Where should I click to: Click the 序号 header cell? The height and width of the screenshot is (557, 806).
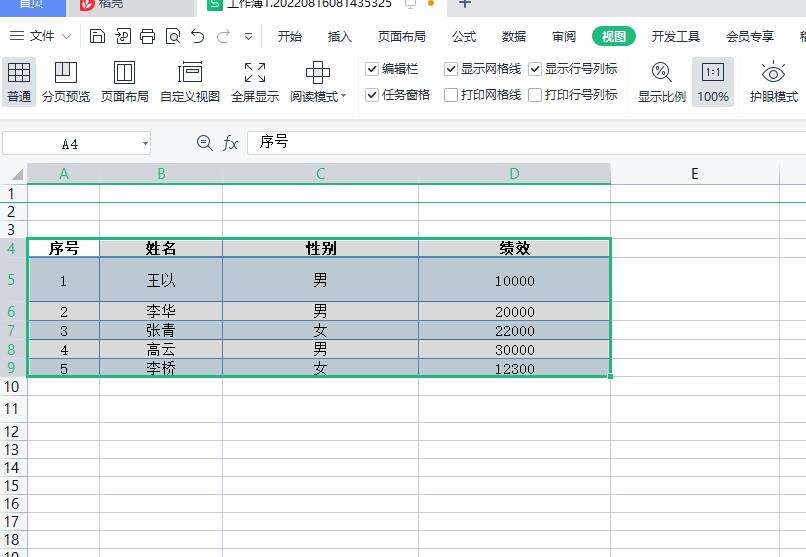pos(64,248)
